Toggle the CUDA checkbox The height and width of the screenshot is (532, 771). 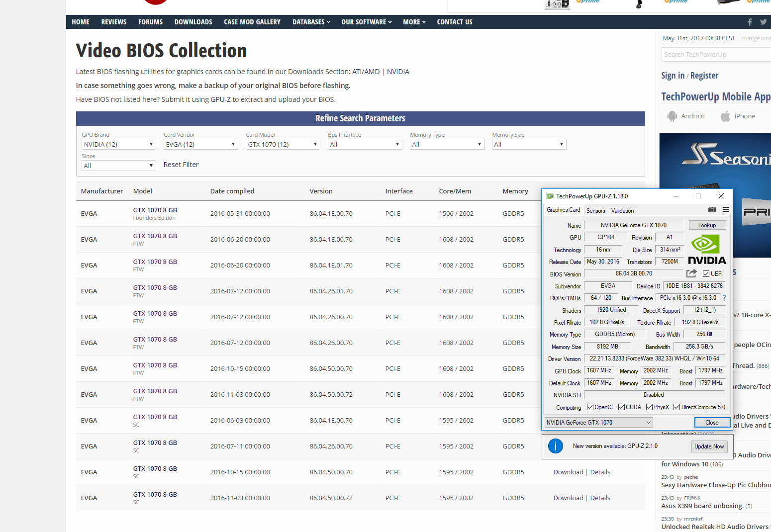point(621,407)
